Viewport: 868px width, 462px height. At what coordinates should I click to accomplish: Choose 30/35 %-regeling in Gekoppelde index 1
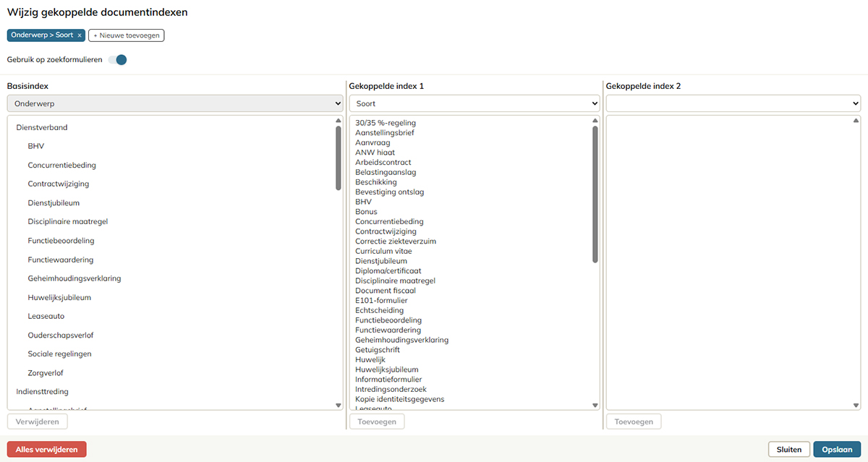386,123
